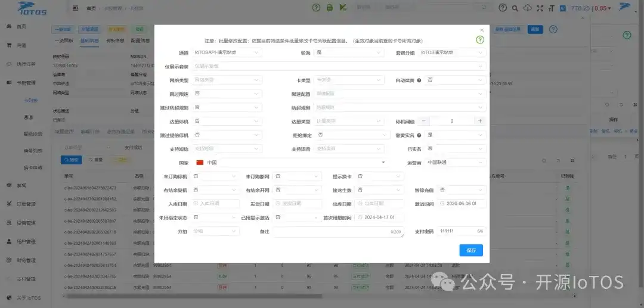Open the 拒绝绑定 dropdown
644x308 pixels.
pyautogui.click(x=352, y=135)
